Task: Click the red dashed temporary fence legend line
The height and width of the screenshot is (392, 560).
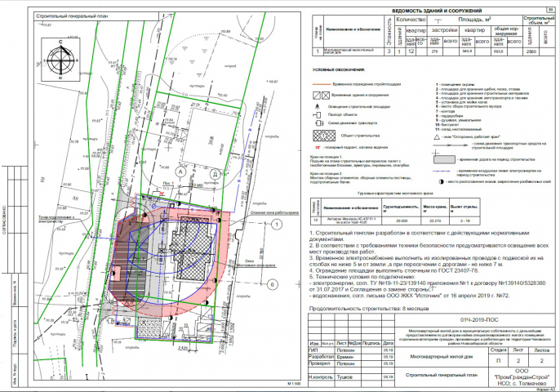Action: click(322, 84)
